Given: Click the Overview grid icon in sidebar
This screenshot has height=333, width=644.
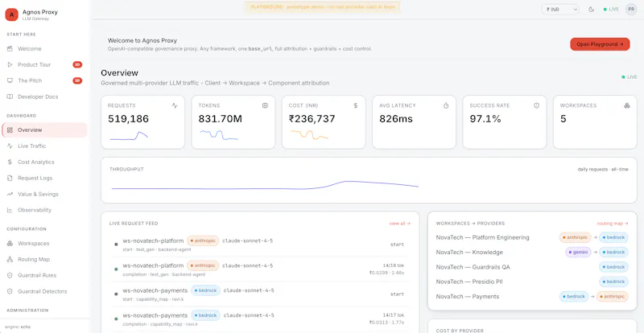Looking at the screenshot, I should click(10, 130).
